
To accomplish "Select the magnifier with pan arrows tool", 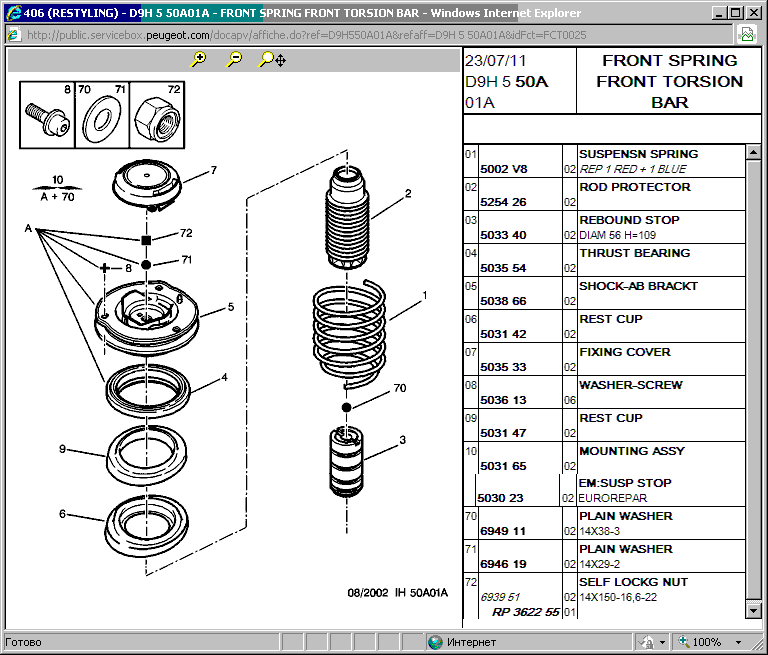I will (272, 59).
